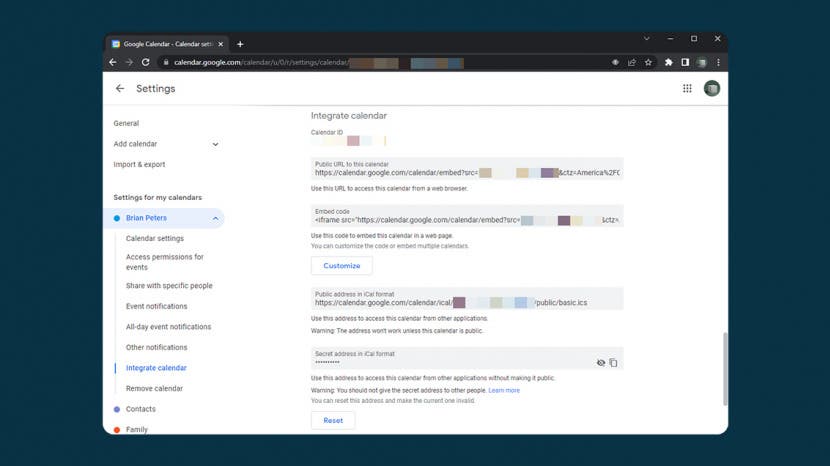The width and height of the screenshot is (830, 466).
Task: Click the Reset button
Action: (333, 420)
